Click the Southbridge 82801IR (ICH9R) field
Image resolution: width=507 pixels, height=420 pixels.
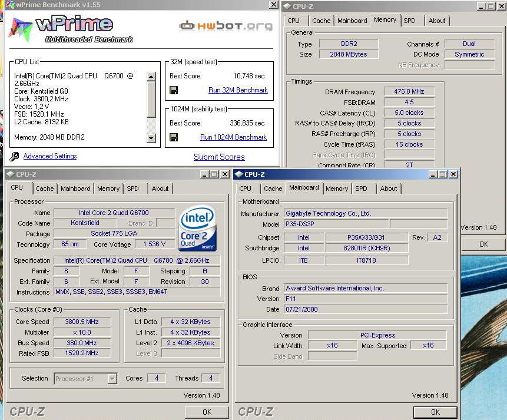click(x=367, y=248)
